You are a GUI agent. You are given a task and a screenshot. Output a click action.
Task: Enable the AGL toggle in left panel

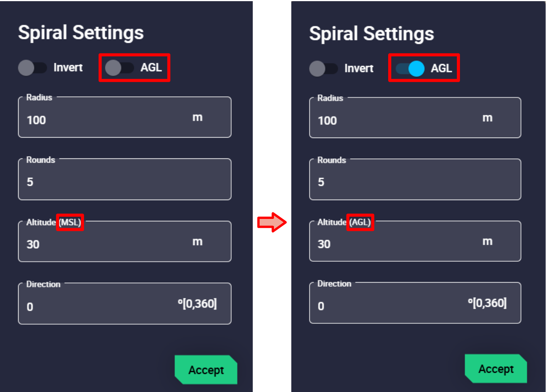(x=119, y=68)
